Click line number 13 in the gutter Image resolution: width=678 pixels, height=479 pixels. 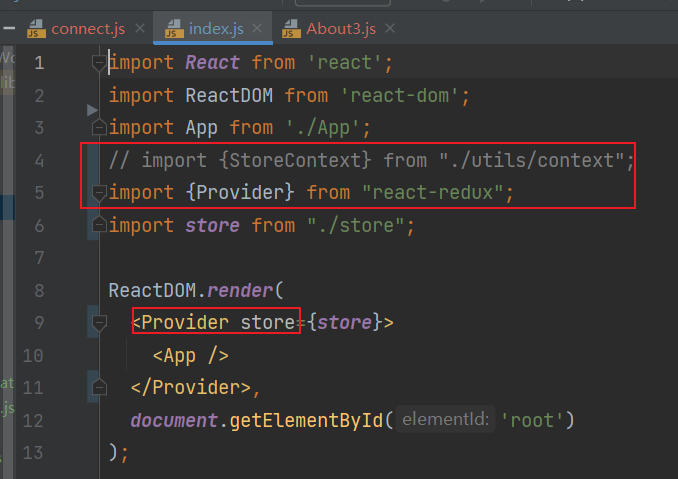[x=33, y=453]
